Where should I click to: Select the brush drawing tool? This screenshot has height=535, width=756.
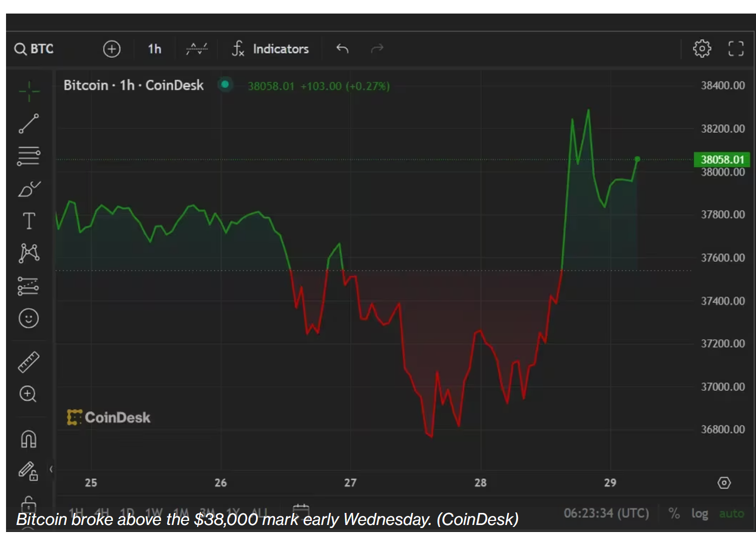(29, 189)
